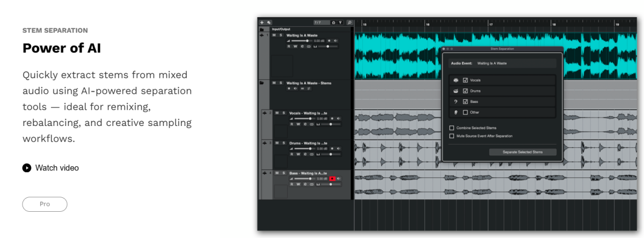
Task: Click Write automation W on Bass track
Action: point(298,184)
